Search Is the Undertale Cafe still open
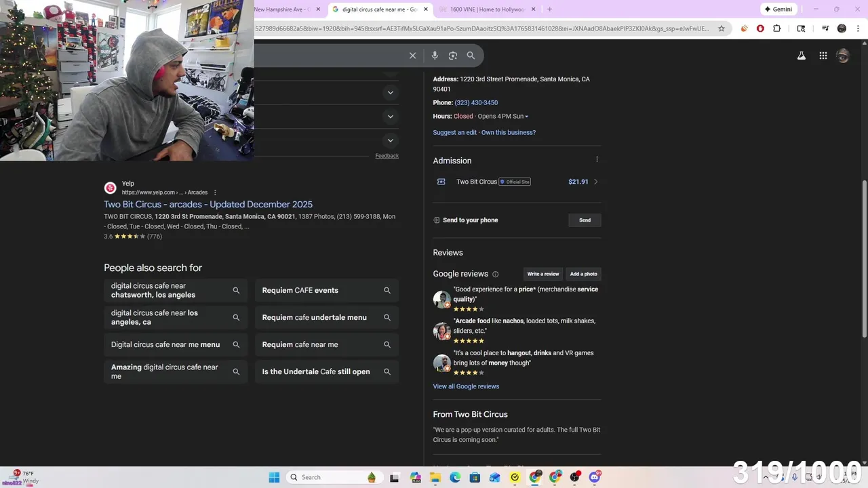This screenshot has height=488, width=868. [x=327, y=371]
